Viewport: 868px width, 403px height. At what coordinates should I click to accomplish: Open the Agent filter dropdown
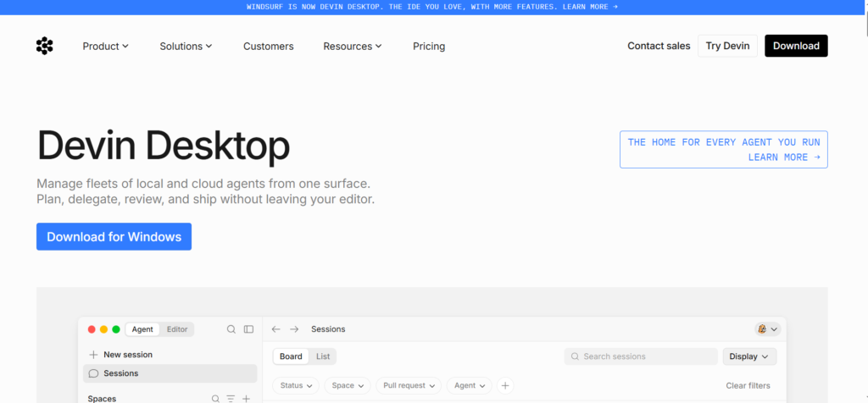470,386
